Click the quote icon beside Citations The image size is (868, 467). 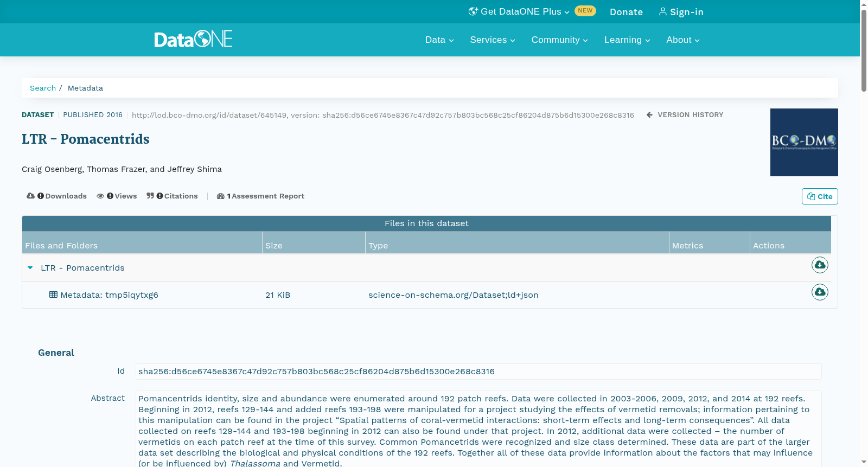point(150,196)
